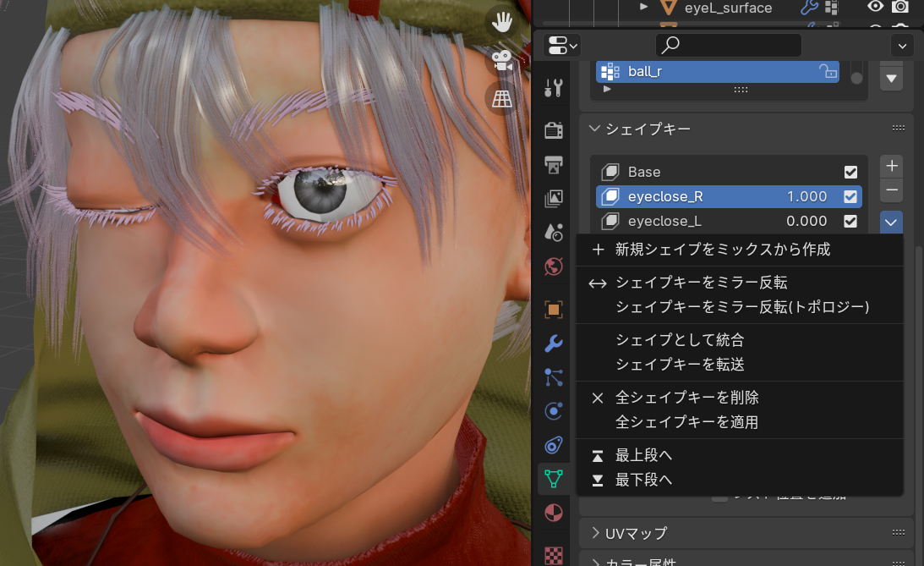924x566 pixels.
Task: Switch perspective/orthographic grid icon
Action: pyautogui.click(x=502, y=98)
